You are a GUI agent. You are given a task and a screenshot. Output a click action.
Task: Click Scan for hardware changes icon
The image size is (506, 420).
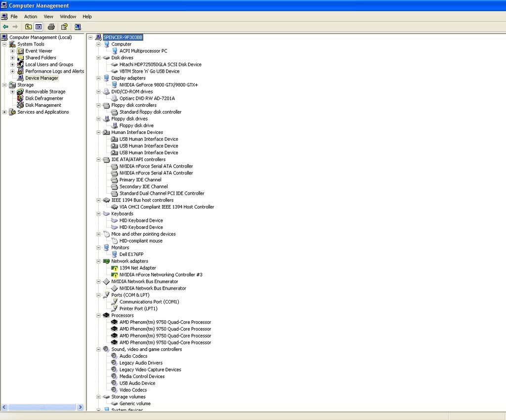(78, 27)
